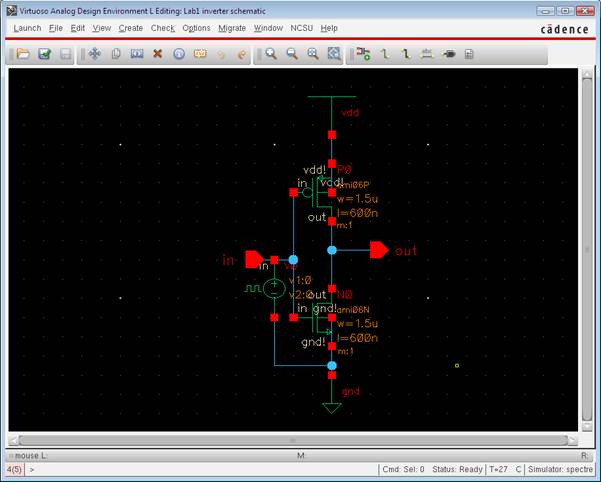
Task: Click the blue Properties info icon
Action: coord(179,53)
